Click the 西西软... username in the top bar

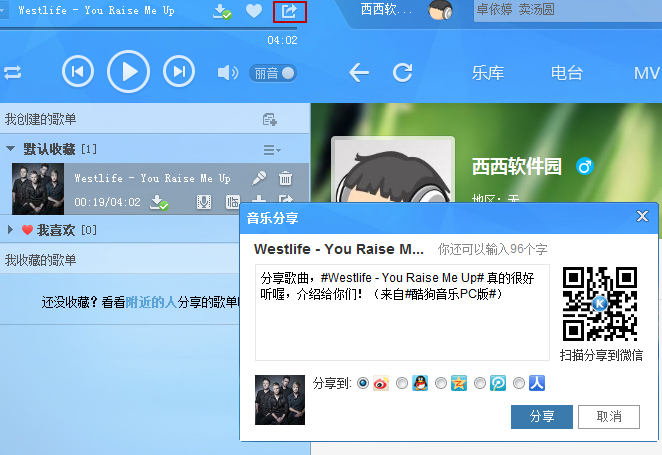point(386,10)
